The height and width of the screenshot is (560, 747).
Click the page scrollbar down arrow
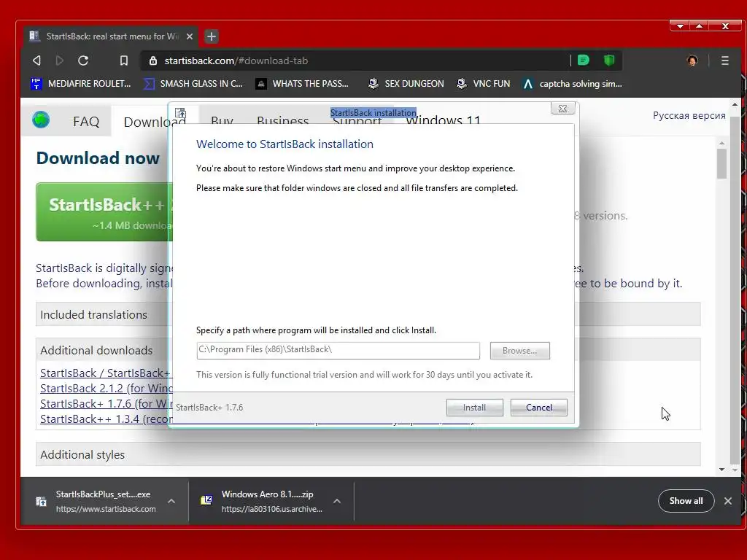721,470
